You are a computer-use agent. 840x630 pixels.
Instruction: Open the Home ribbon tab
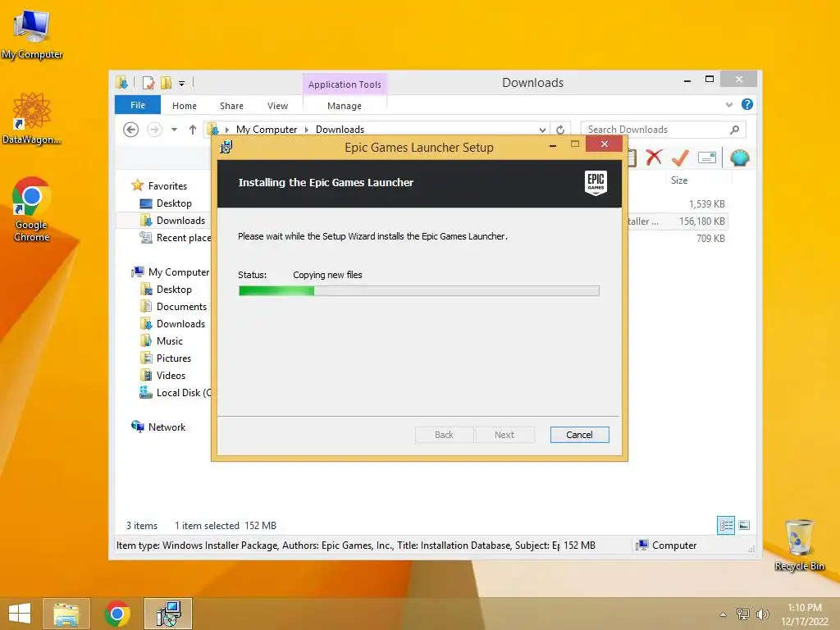point(185,106)
